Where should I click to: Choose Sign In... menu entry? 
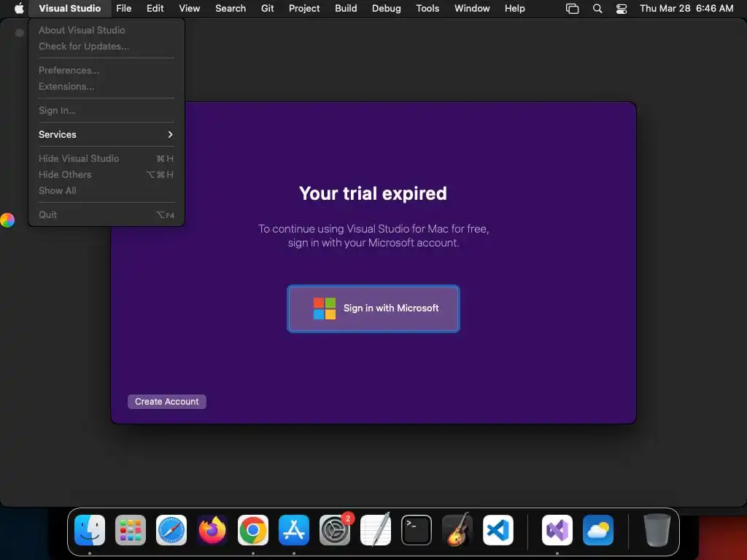(106, 110)
